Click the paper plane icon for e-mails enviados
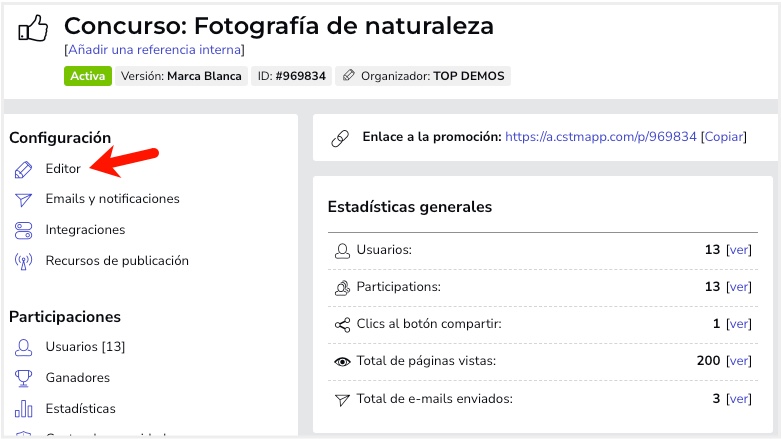This screenshot has height=439, width=781. (342, 400)
